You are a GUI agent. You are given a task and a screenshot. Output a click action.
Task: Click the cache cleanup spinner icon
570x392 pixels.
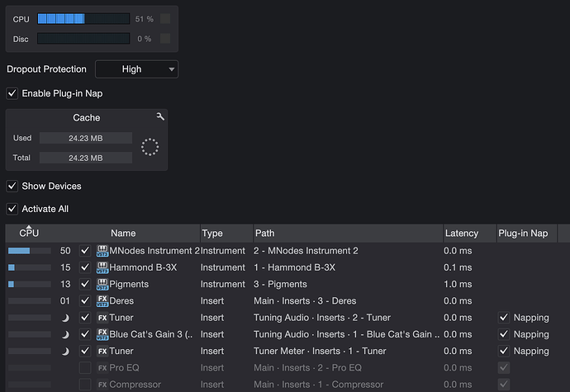tap(150, 147)
